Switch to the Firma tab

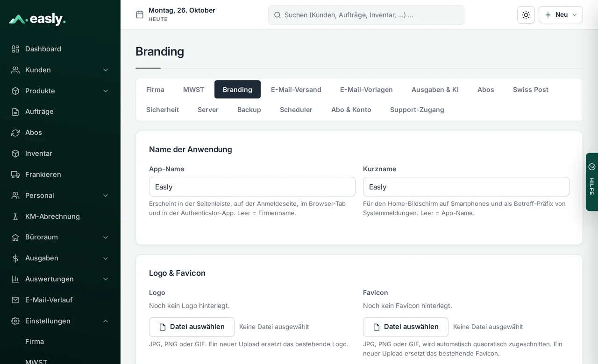coord(155,90)
